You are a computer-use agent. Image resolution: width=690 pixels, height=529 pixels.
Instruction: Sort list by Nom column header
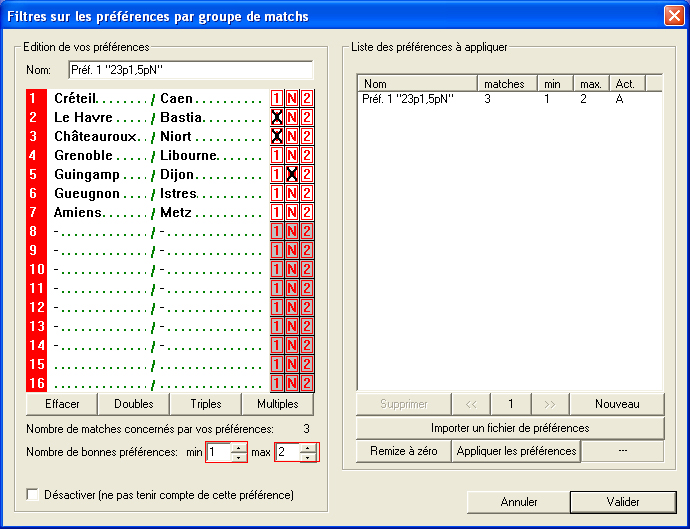[418, 84]
